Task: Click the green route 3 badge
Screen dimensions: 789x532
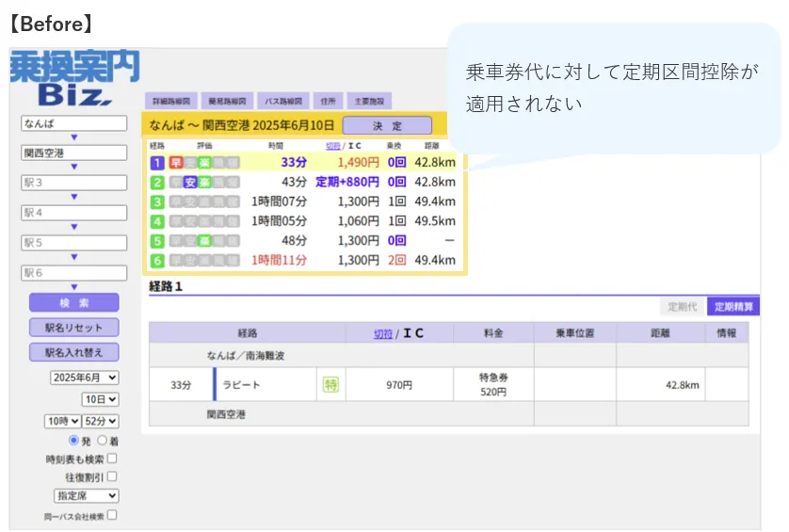Action: 157,202
